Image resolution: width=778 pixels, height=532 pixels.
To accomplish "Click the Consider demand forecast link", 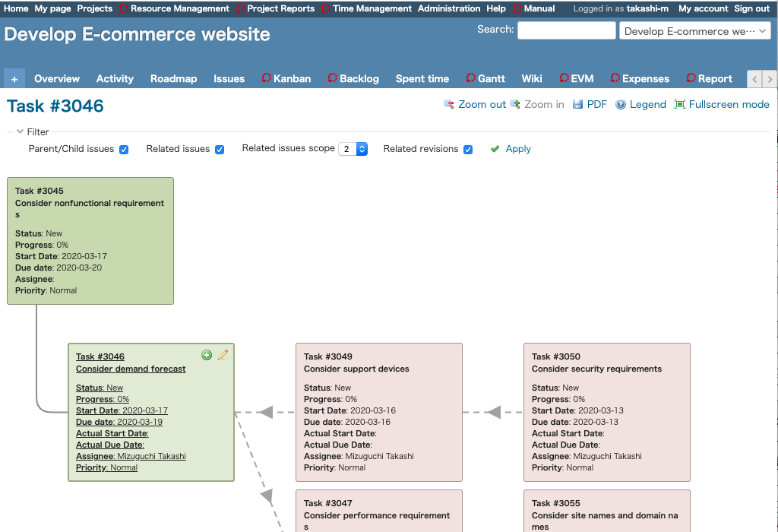I will point(131,369).
